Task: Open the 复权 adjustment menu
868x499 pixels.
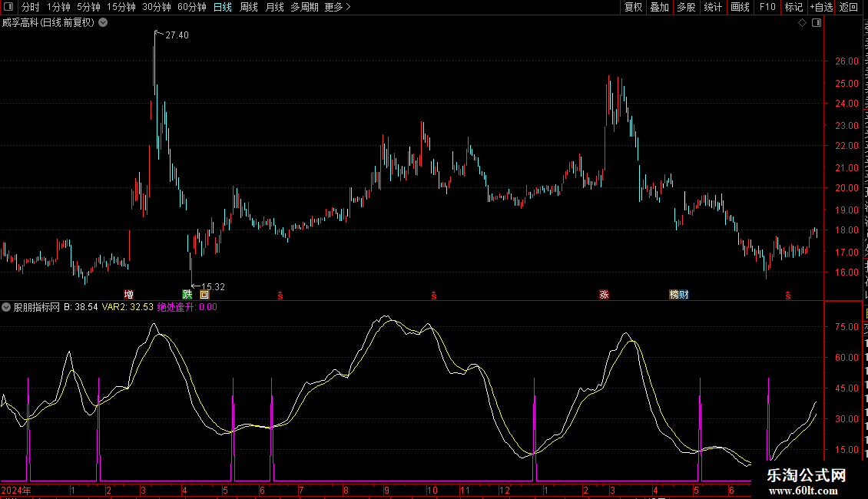Action: pyautogui.click(x=633, y=7)
